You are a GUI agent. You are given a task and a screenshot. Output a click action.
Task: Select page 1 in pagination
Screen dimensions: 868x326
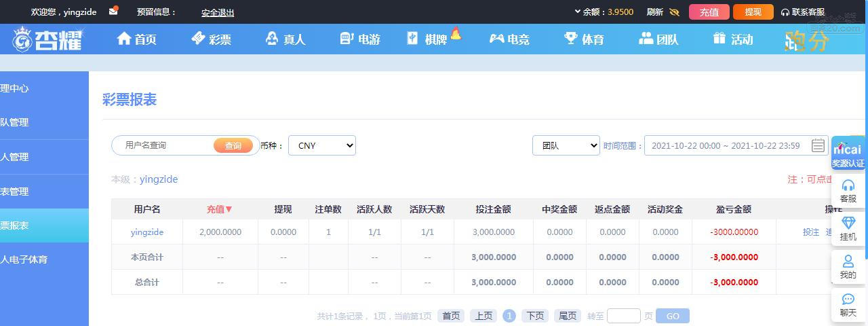point(509,316)
